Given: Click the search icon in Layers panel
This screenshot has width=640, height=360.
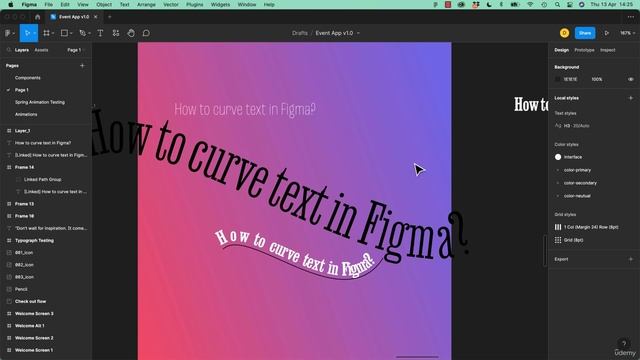Looking at the screenshot, I should tap(9, 50).
